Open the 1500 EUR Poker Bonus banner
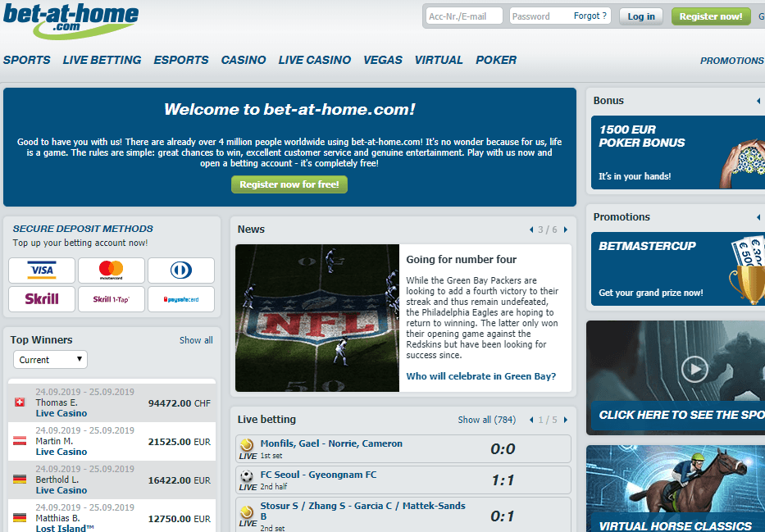 coord(677,152)
